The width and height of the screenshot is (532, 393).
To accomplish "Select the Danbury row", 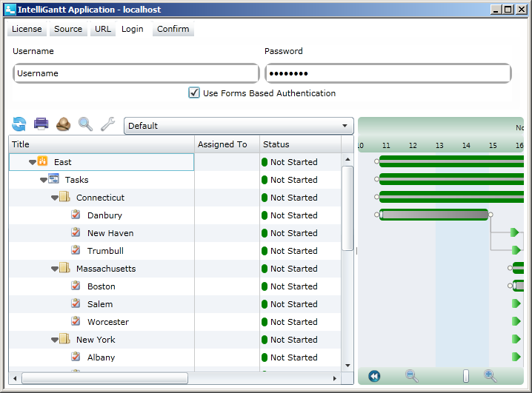I will click(175, 215).
